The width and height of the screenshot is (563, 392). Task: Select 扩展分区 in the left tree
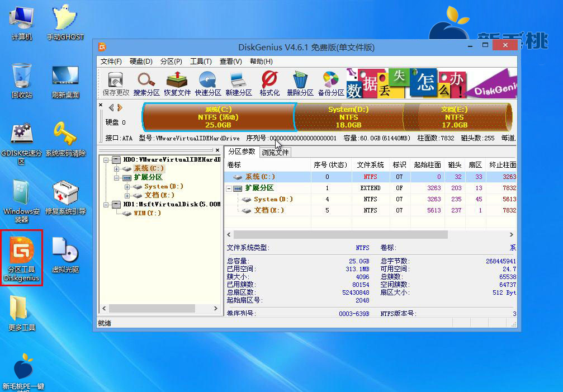pos(148,177)
